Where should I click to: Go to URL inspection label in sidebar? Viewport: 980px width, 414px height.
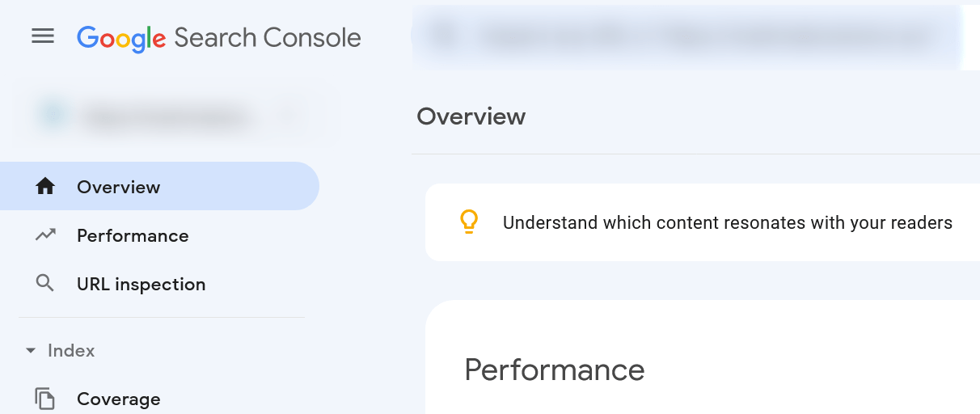click(x=141, y=284)
